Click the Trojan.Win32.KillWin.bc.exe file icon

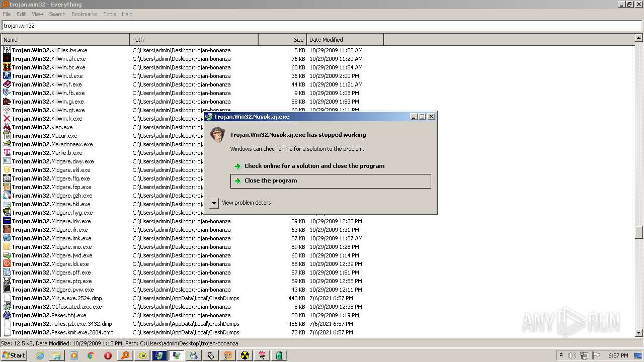tap(7, 67)
